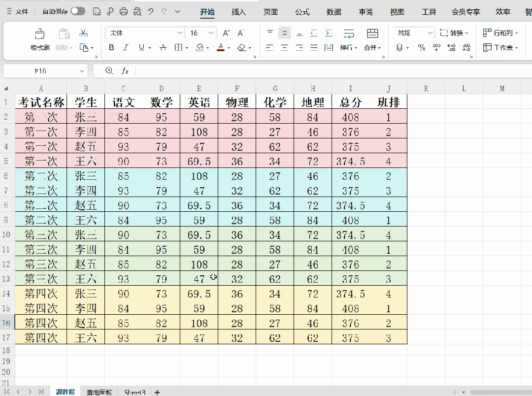The image size is (532, 396).
Task: Switch to the Insert tab
Action: pyautogui.click(x=238, y=12)
